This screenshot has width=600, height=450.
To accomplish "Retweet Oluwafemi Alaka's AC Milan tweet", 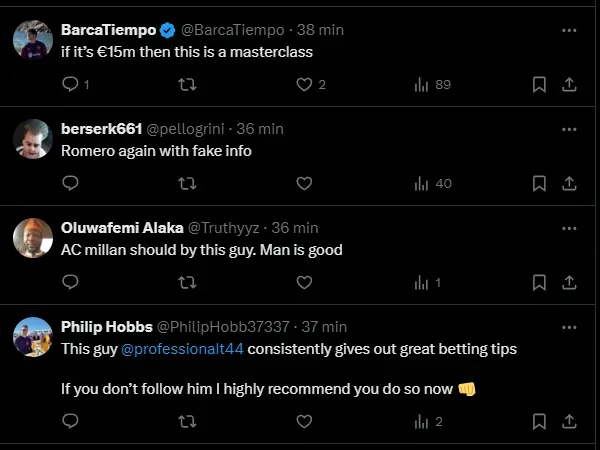I will [x=187, y=283].
